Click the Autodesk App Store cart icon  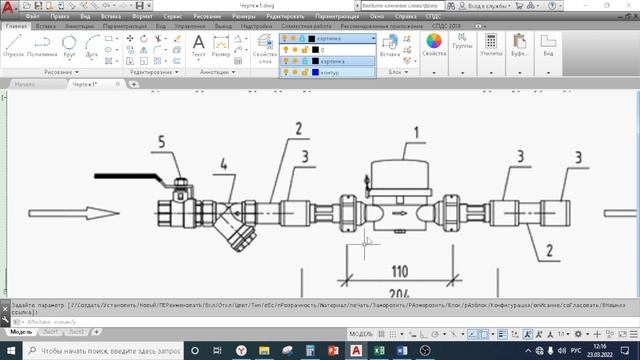tap(519, 6)
